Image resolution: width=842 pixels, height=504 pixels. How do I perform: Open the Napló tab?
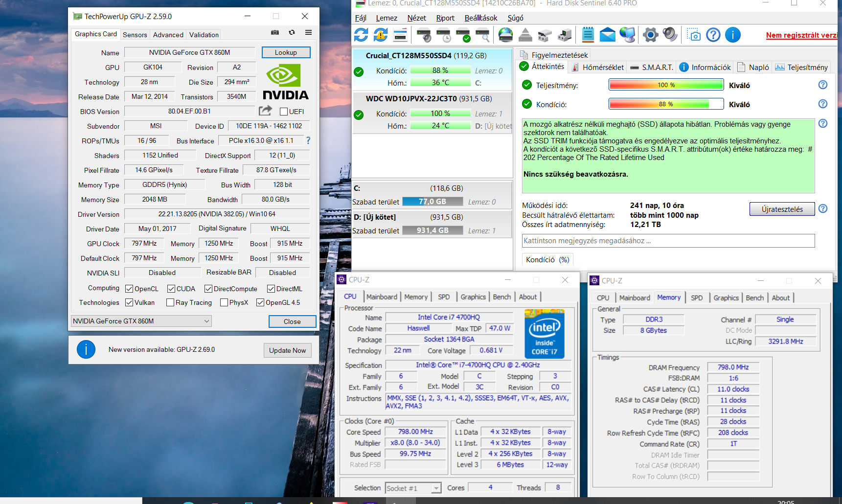[x=753, y=67]
